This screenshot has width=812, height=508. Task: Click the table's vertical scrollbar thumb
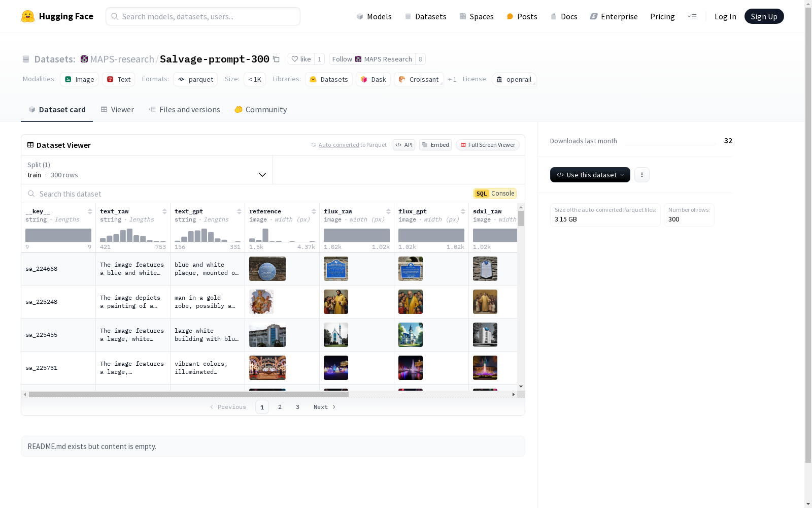[x=521, y=218]
